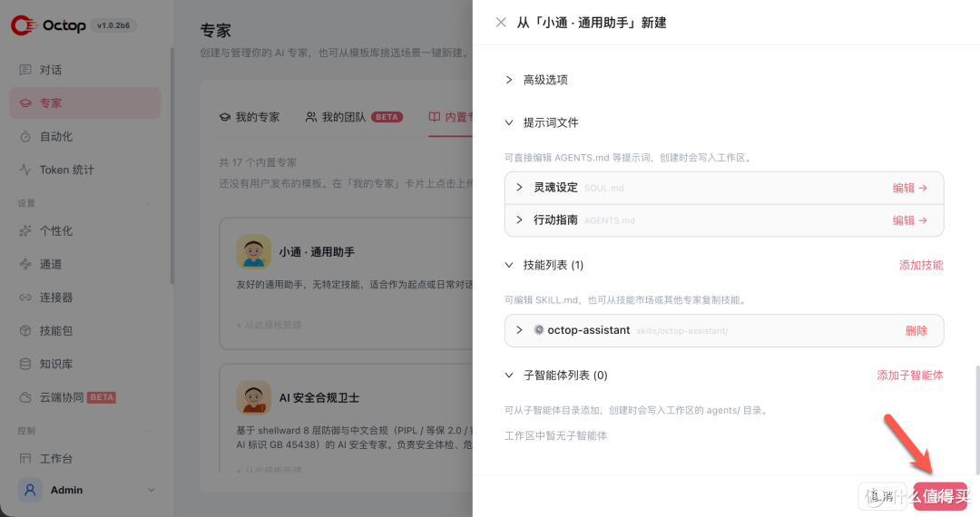
Task: Click the 技能包 cube icon
Action: pyautogui.click(x=25, y=330)
